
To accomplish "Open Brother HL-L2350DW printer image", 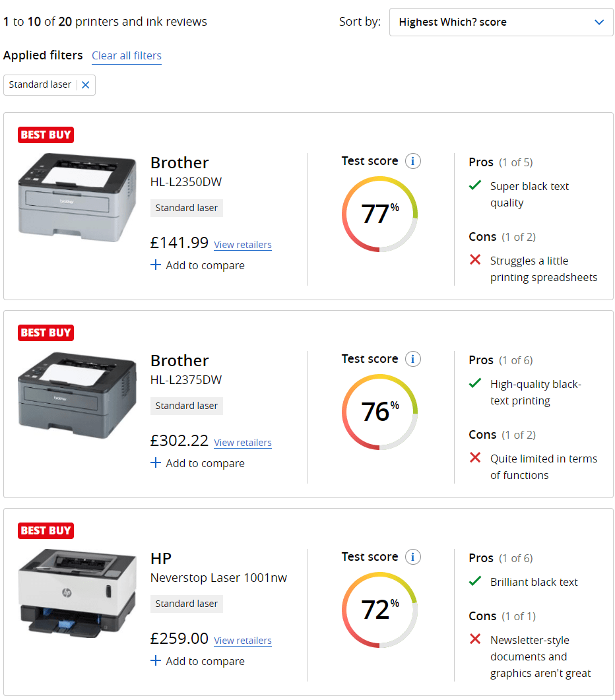I will click(77, 197).
